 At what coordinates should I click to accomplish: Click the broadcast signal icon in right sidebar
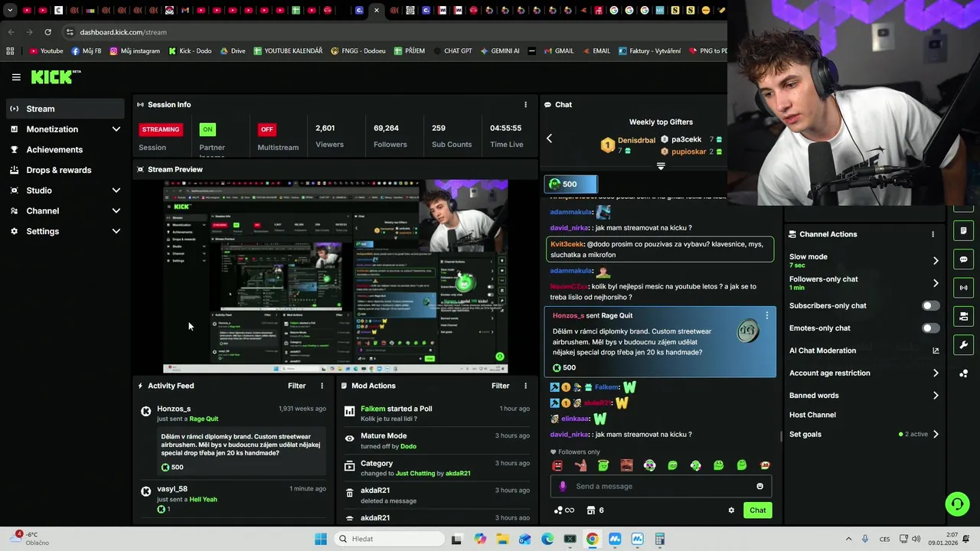pos(963,288)
